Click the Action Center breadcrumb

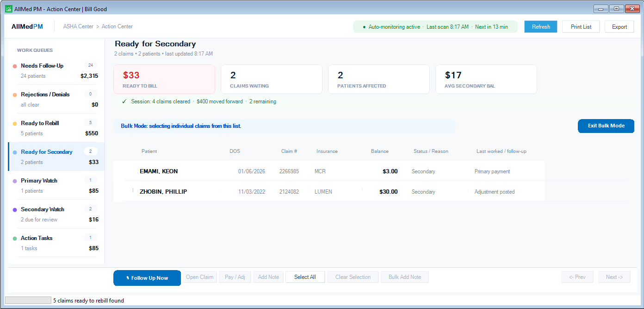[x=117, y=27]
